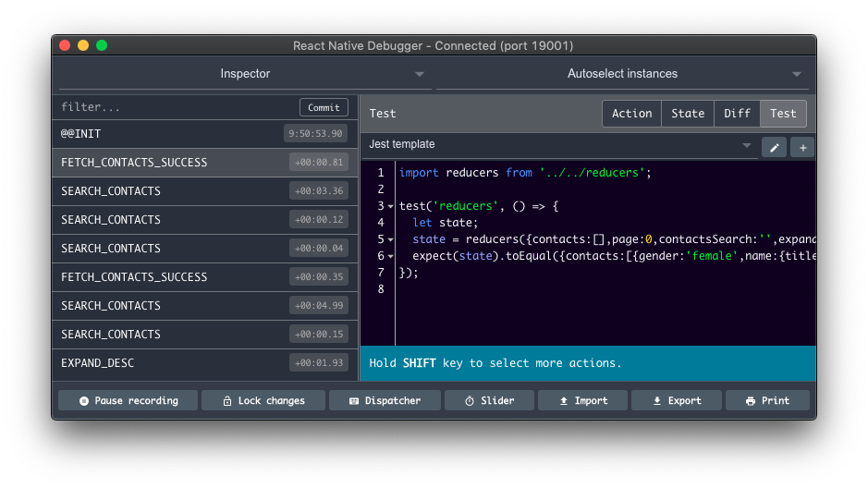Click the Export button
This screenshot has height=488, width=868.
click(676, 400)
